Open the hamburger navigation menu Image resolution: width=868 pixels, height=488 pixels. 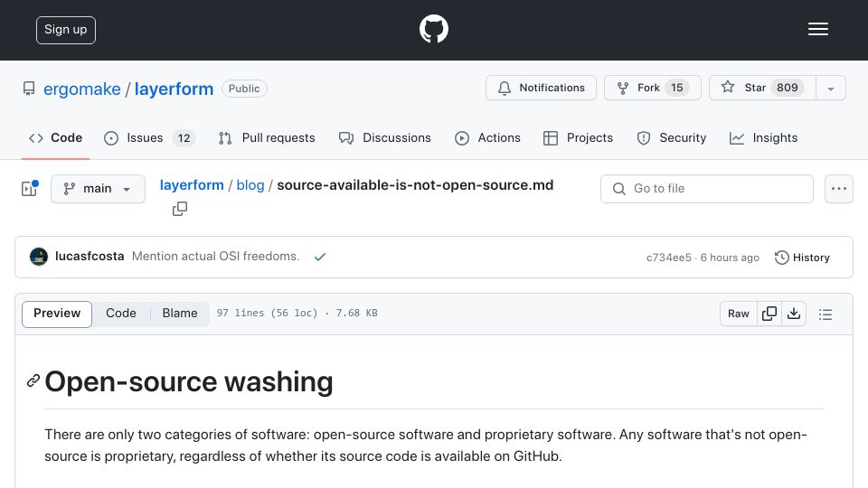(x=817, y=29)
